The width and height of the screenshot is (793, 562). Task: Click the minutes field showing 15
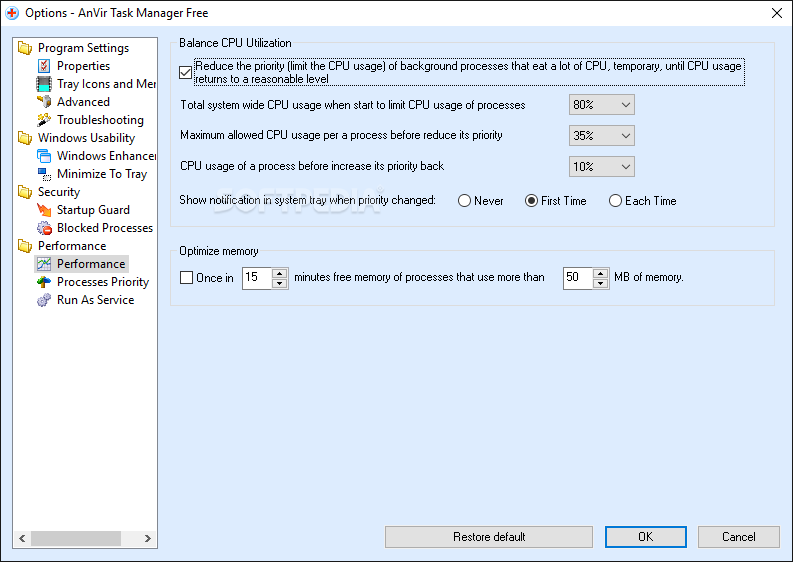point(257,278)
